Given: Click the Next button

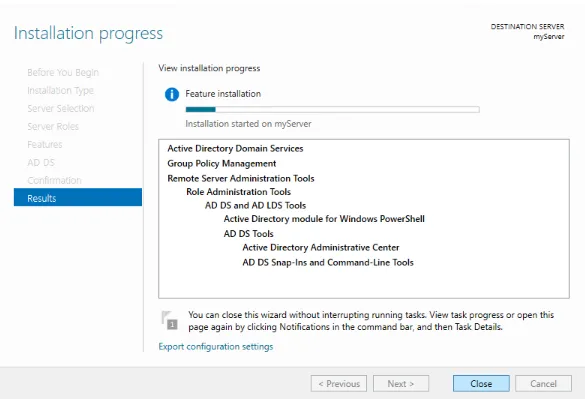Looking at the screenshot, I should click(x=401, y=383).
